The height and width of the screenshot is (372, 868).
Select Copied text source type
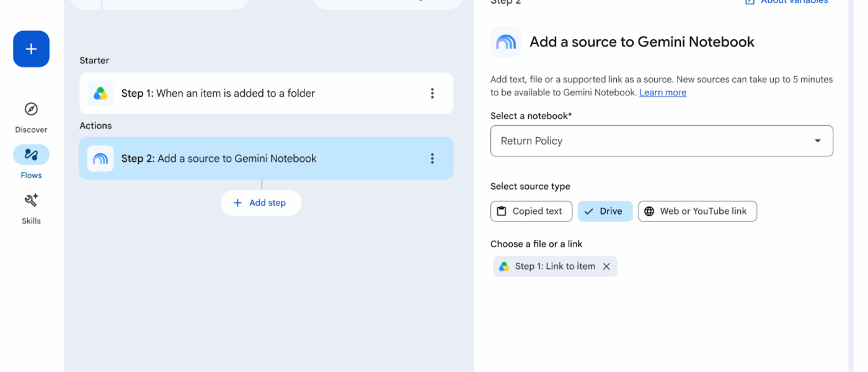pos(531,211)
